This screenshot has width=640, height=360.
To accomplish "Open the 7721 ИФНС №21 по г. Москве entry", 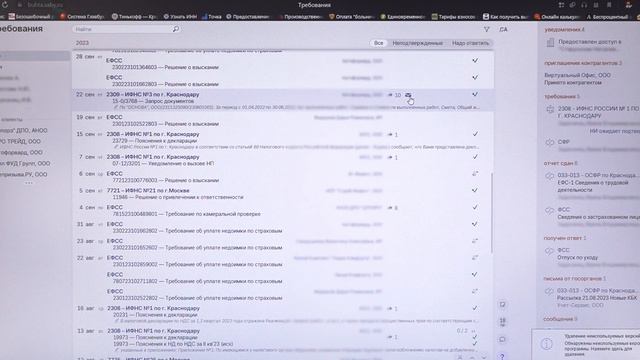I will [148, 191].
